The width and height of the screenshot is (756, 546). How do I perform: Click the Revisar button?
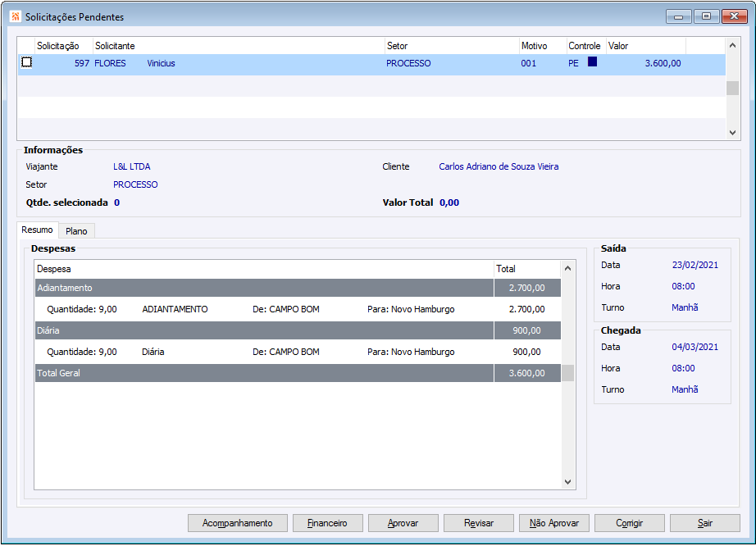click(x=479, y=523)
